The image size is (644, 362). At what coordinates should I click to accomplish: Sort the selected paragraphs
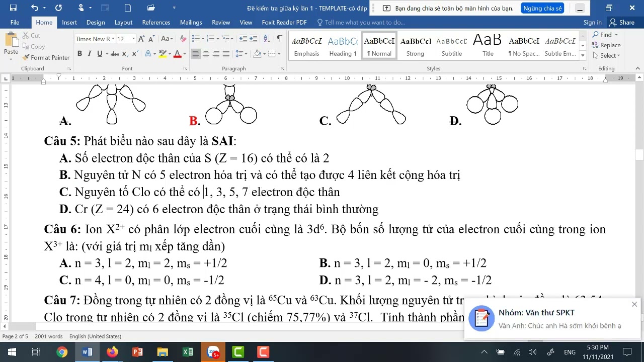pos(267,39)
